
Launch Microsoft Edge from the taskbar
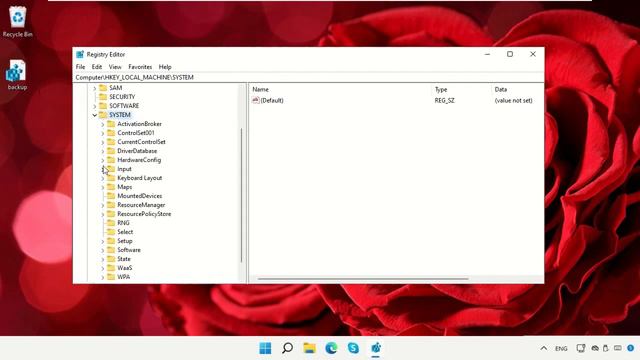pos(331,348)
